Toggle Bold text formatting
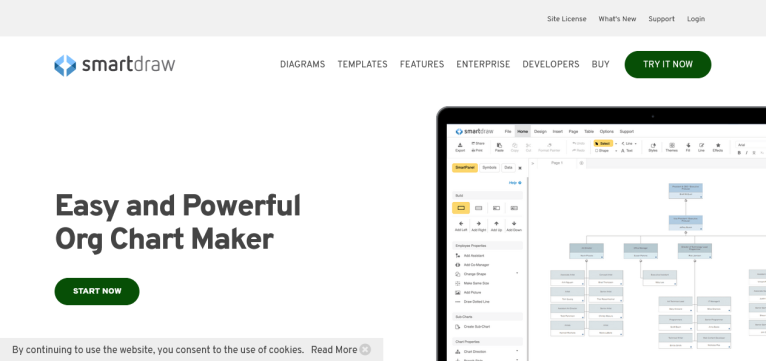Viewport: 766px width, 361px height. click(739, 153)
